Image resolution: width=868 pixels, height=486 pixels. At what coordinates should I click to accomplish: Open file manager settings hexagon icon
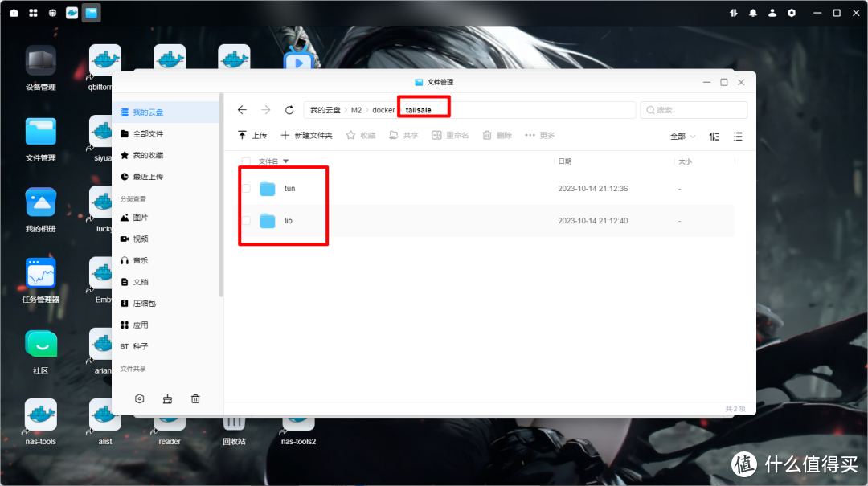[x=140, y=398]
